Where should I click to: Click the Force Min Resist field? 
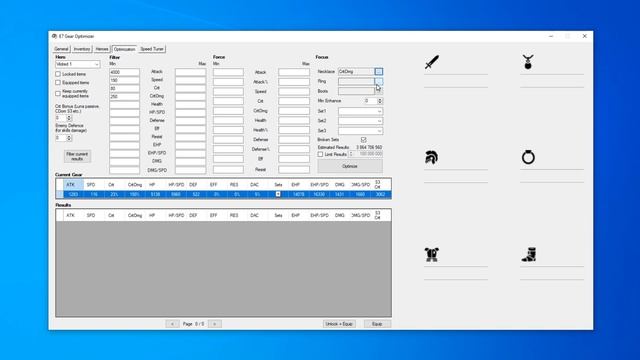(x=228, y=169)
